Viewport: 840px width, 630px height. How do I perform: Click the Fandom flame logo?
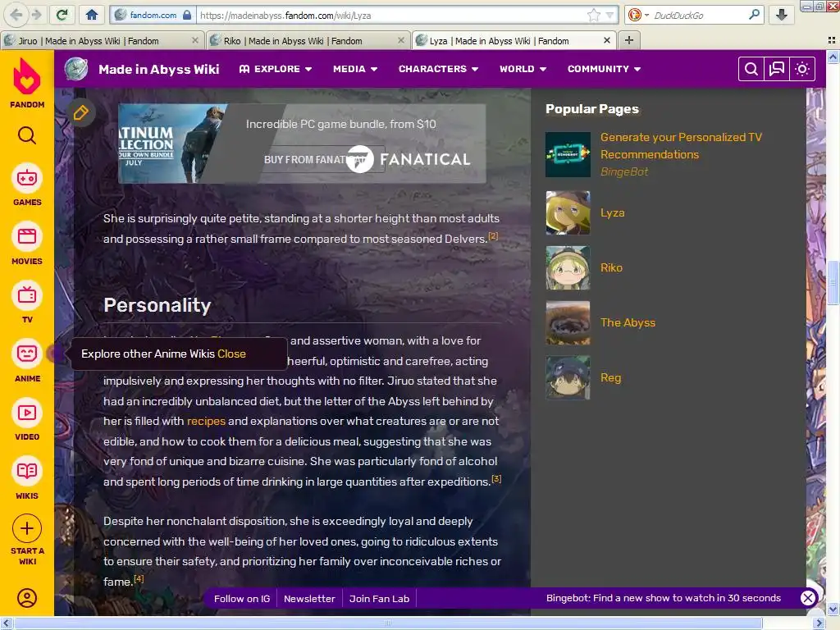pos(27,76)
